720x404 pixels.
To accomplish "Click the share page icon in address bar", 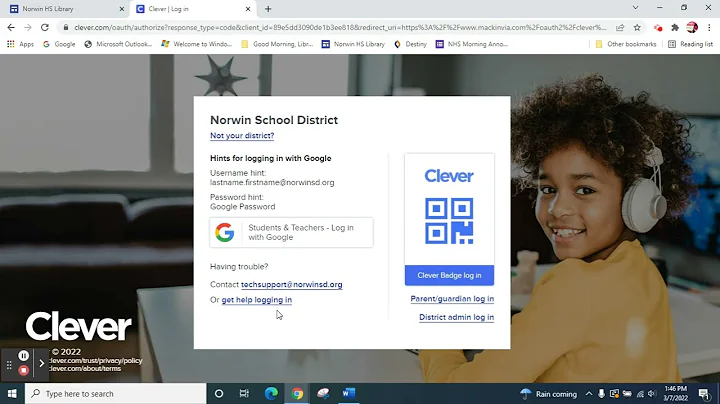I will [x=620, y=28].
